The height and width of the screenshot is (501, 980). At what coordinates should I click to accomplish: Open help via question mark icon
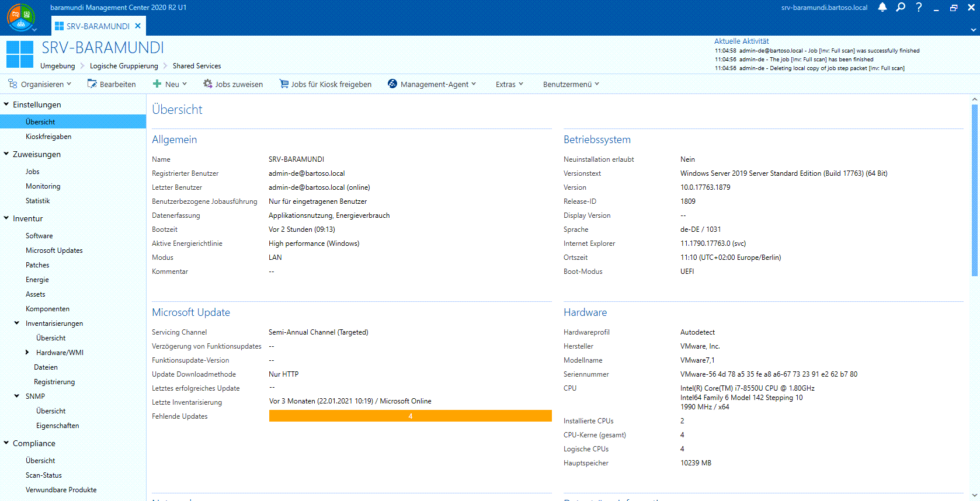[919, 8]
